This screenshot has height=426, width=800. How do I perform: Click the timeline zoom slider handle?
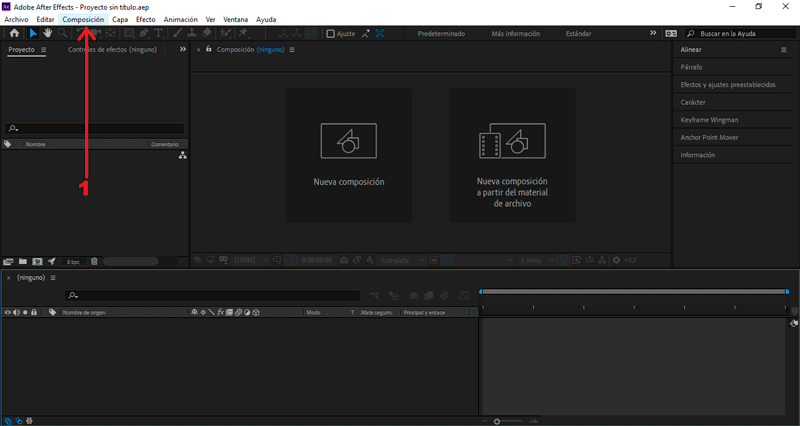(497, 421)
